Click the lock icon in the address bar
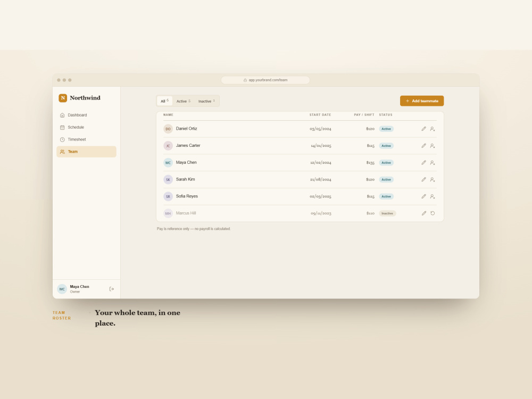The width and height of the screenshot is (532, 399). (245, 80)
